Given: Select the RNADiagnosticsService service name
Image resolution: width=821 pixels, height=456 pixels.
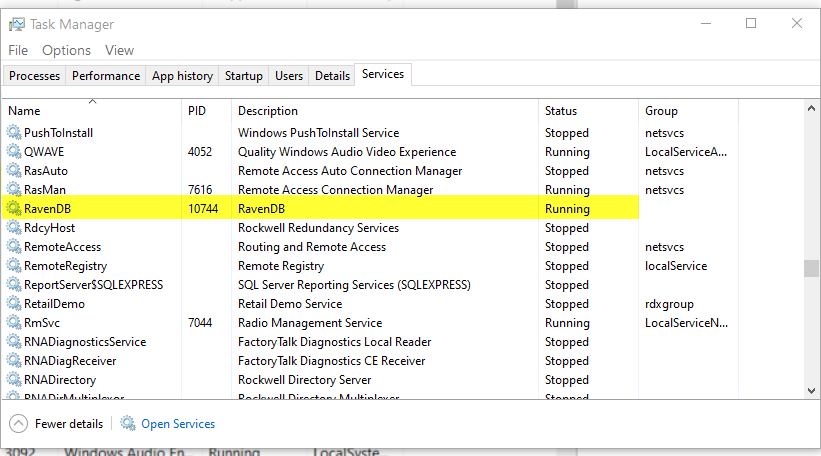Looking at the screenshot, I should [x=85, y=342].
